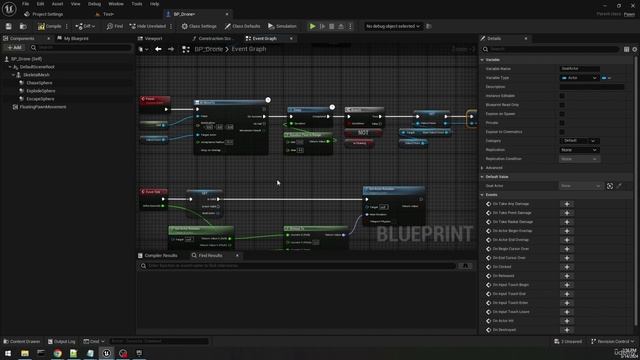Open Replication None dropdown
Viewport: 640px width, 360px height.
pos(579,150)
